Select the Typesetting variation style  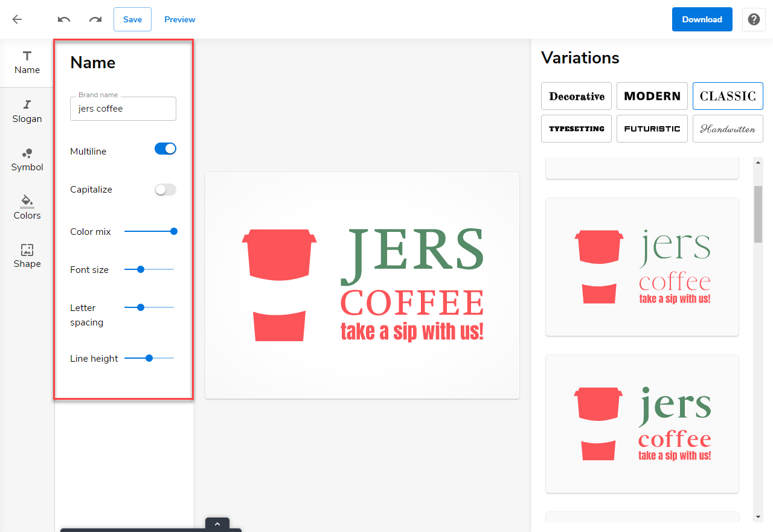point(577,129)
